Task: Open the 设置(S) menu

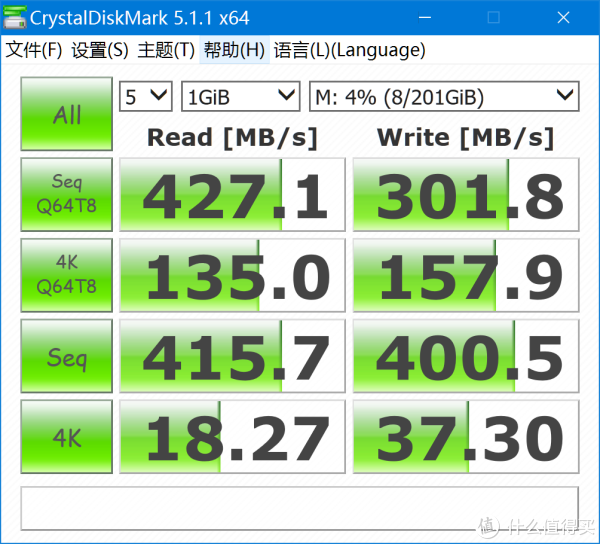Action: click(x=100, y=50)
